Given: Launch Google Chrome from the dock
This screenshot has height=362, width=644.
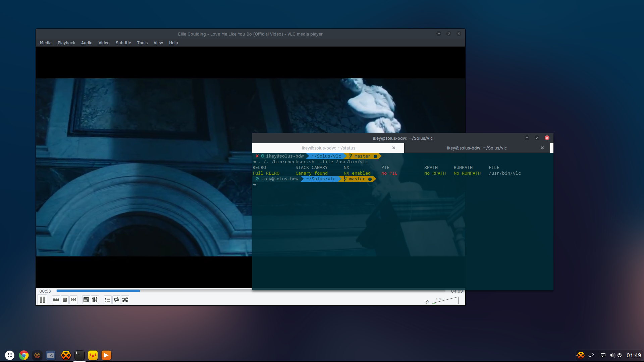Looking at the screenshot, I should pyautogui.click(x=24, y=355).
